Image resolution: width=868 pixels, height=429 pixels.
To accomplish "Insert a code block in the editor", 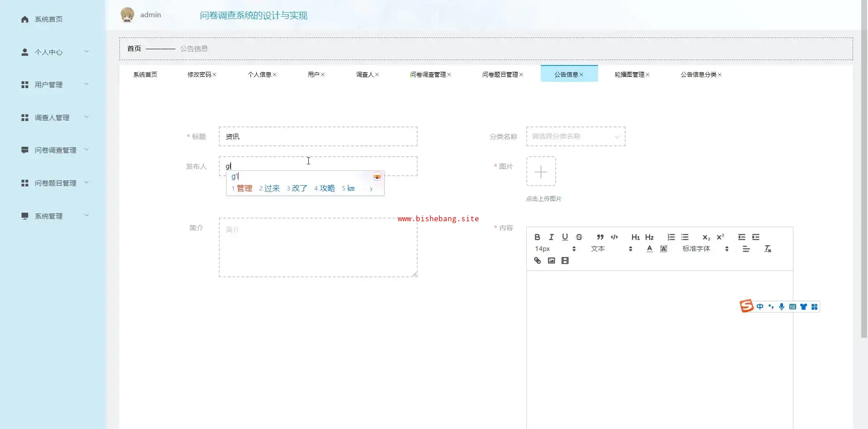I will coord(614,237).
